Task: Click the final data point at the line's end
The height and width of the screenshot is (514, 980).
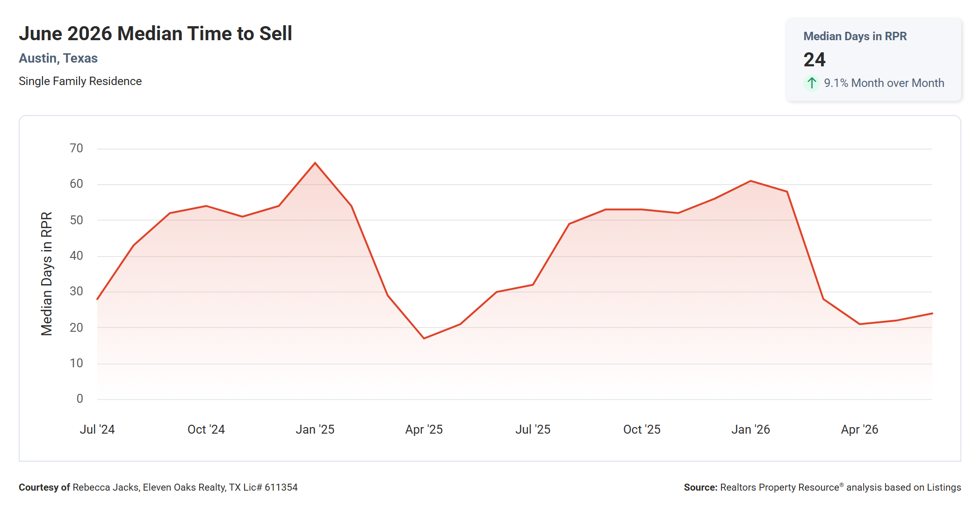Action: tap(932, 314)
